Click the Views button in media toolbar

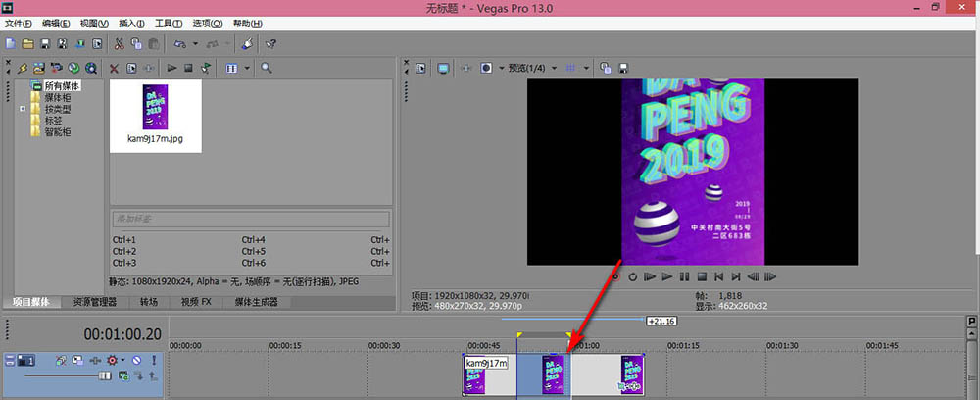(x=232, y=68)
